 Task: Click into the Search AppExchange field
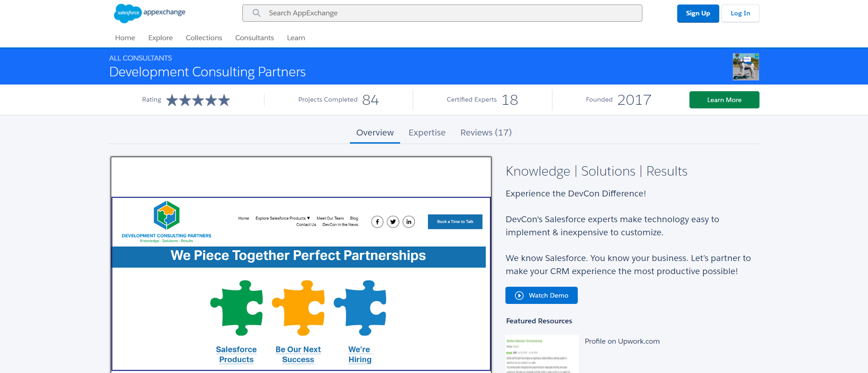pyautogui.click(x=442, y=13)
